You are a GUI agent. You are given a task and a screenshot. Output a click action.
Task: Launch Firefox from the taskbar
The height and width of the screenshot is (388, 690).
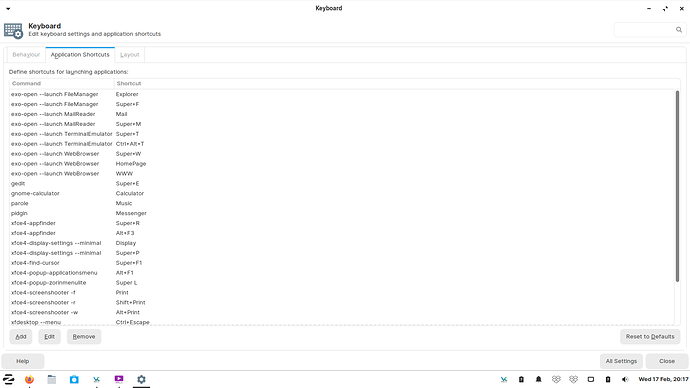[29, 379]
